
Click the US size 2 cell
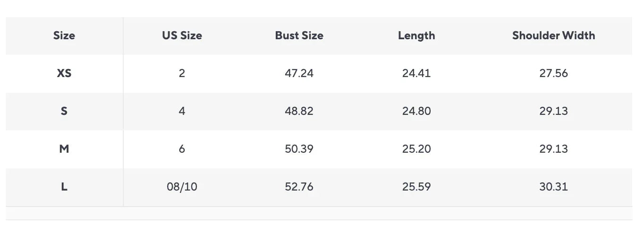[x=182, y=73]
